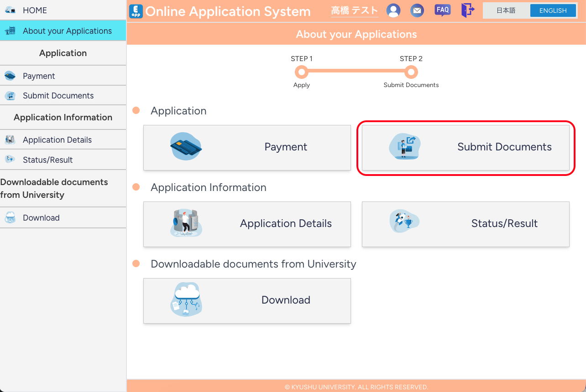Open the highlighted Submit Documents panel

pyautogui.click(x=465, y=147)
